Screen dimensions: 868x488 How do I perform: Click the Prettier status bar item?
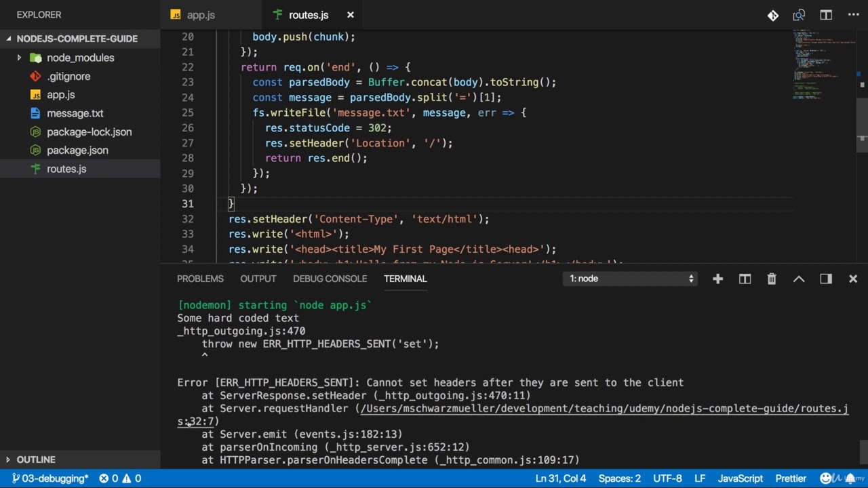(791, 479)
